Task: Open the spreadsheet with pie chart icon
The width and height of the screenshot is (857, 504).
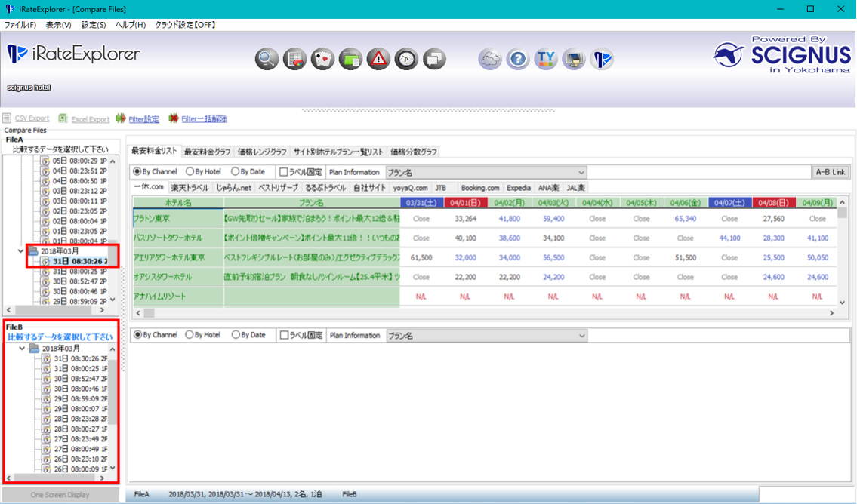Action: (x=294, y=59)
